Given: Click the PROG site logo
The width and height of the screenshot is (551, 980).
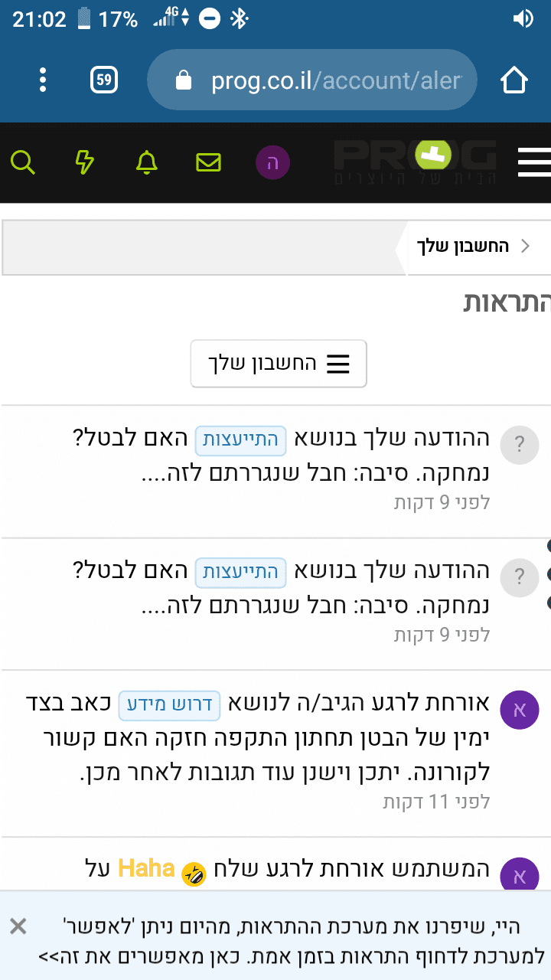Looking at the screenshot, I should click(x=416, y=162).
